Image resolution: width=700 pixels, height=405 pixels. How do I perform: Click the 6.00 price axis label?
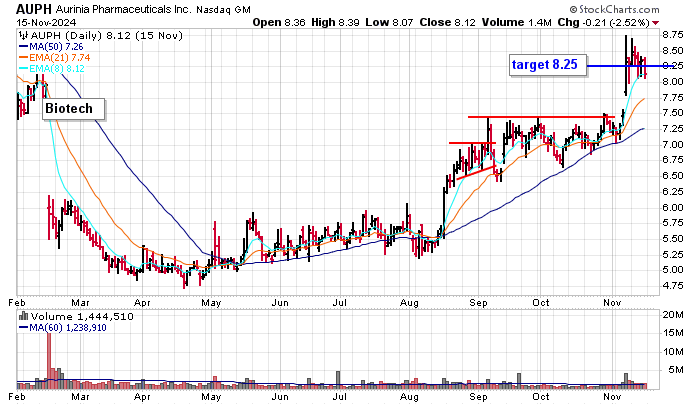coord(673,208)
